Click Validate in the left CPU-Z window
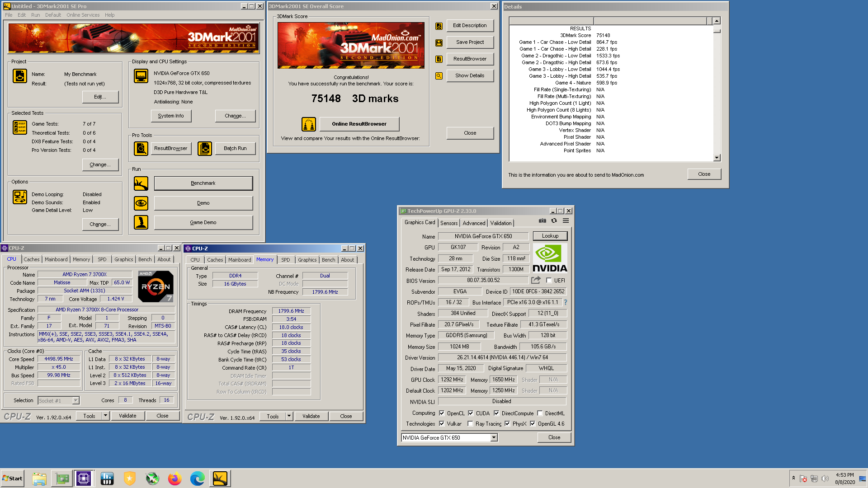This screenshot has height=488, width=868. [127, 416]
